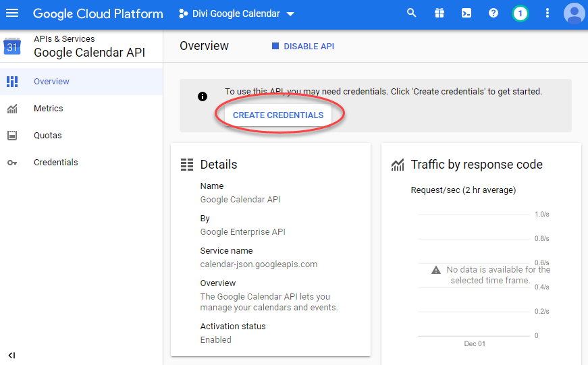Image resolution: width=588 pixels, height=365 pixels.
Task: Click the APIs & Services label
Action: [x=64, y=39]
